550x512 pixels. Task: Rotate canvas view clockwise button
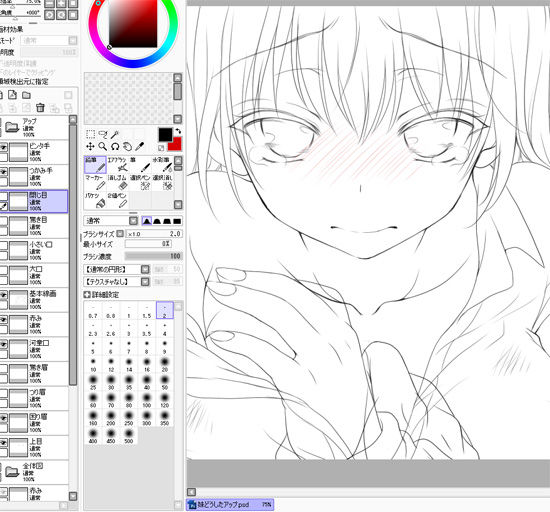coord(61,15)
